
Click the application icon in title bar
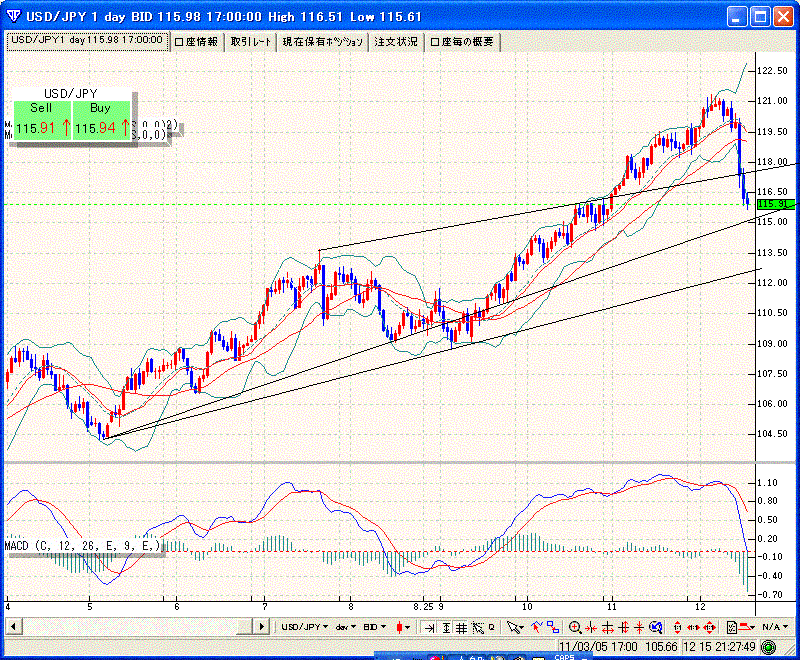point(12,16)
